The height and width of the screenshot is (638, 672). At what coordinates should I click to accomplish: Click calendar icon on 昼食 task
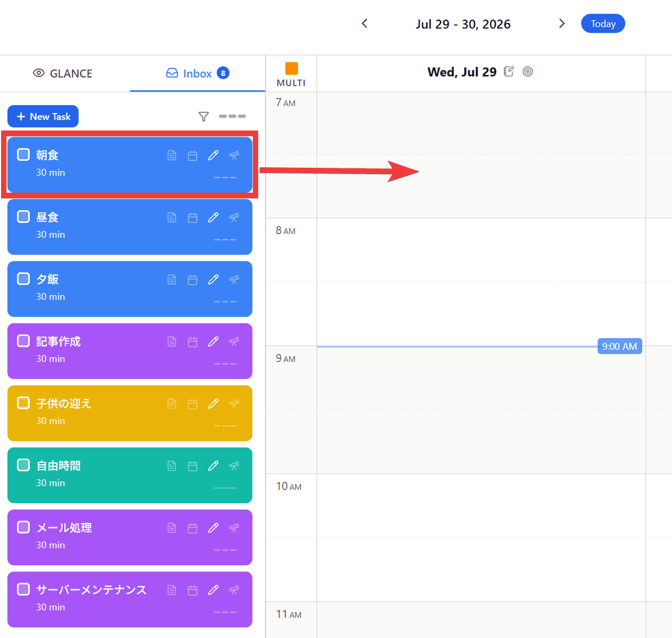[x=193, y=218]
